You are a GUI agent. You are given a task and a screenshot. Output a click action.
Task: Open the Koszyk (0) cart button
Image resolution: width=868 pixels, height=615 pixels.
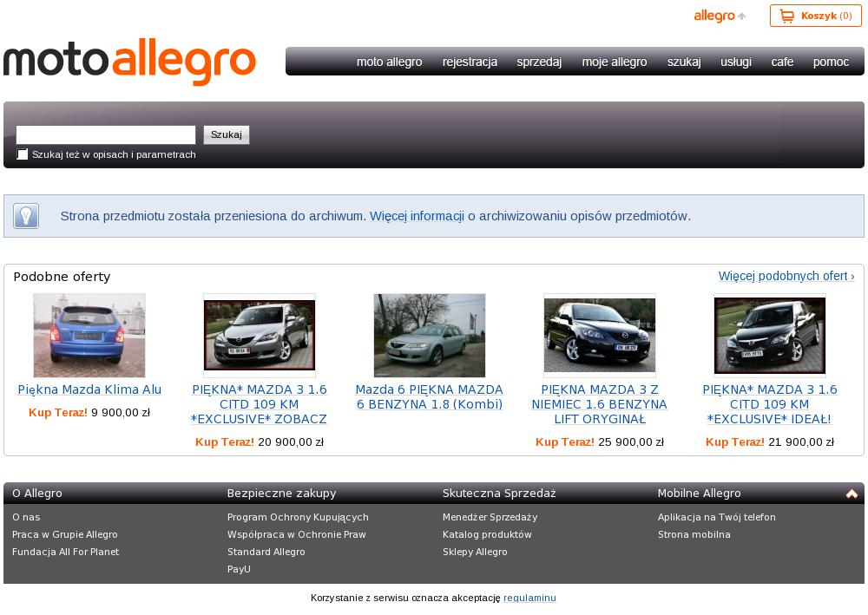(815, 16)
